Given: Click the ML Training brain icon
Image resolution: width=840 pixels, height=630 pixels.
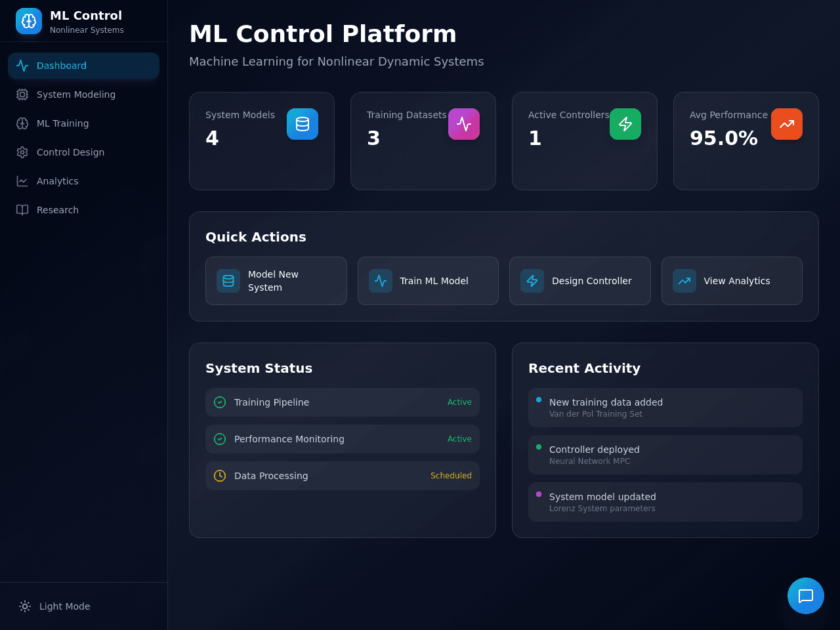Looking at the screenshot, I should pos(22,123).
